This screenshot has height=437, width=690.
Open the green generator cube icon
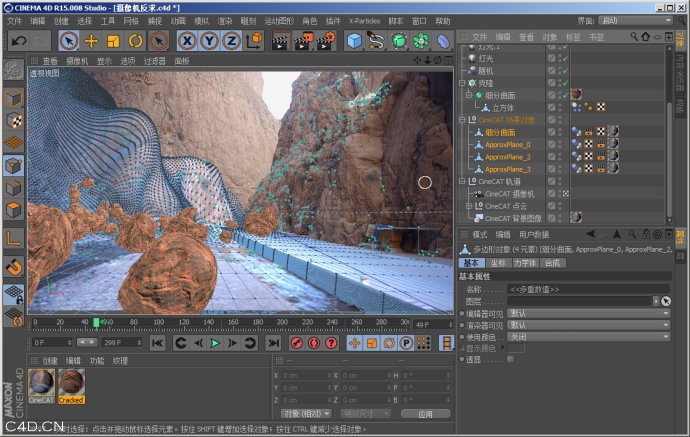(399, 41)
